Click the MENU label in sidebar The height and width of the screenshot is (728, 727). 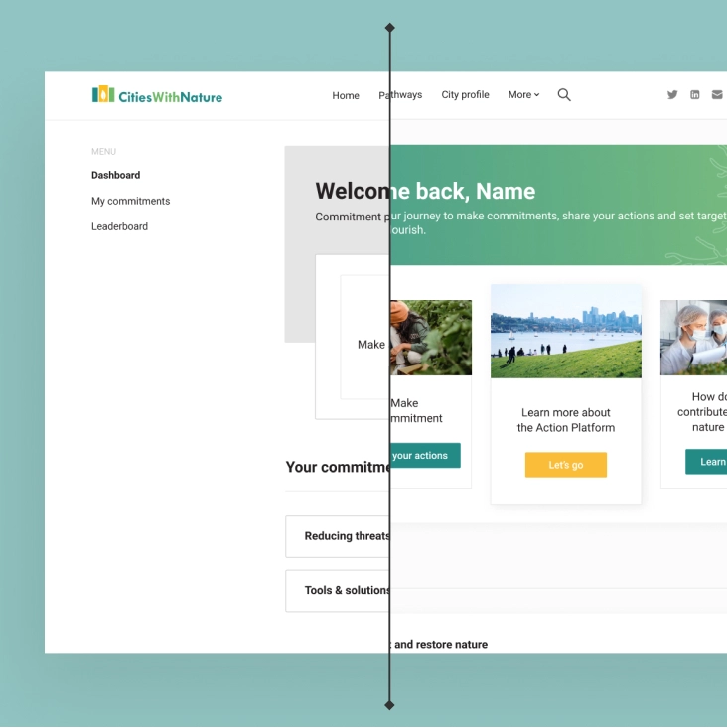pyautogui.click(x=103, y=151)
